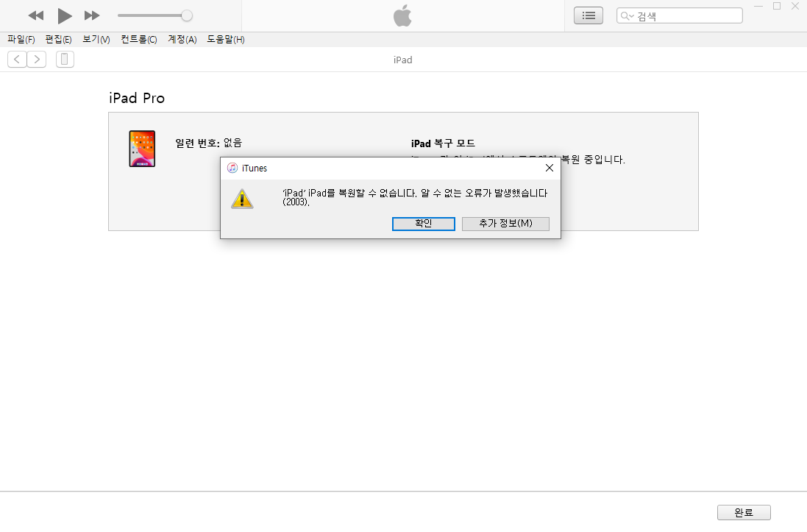Open the 도움말(H) menu
807x532 pixels.
pyautogui.click(x=225, y=39)
